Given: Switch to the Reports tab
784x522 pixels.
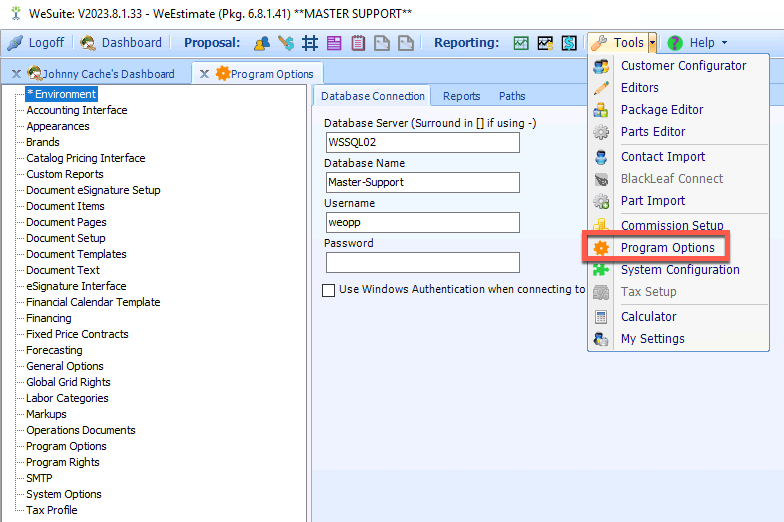Looking at the screenshot, I should click(462, 96).
